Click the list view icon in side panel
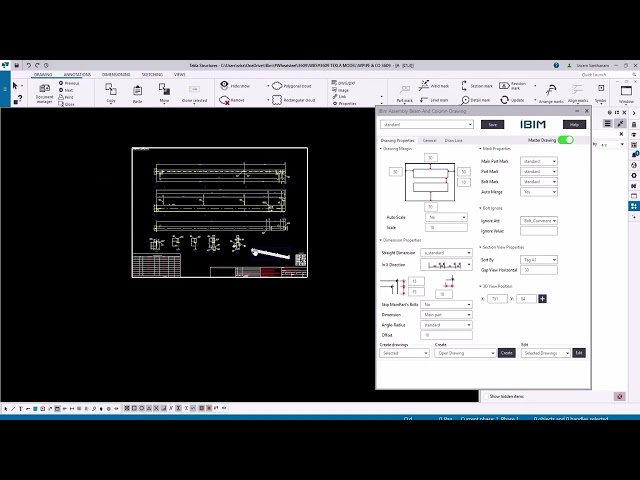Screen dimensions: 640x480 607,124
